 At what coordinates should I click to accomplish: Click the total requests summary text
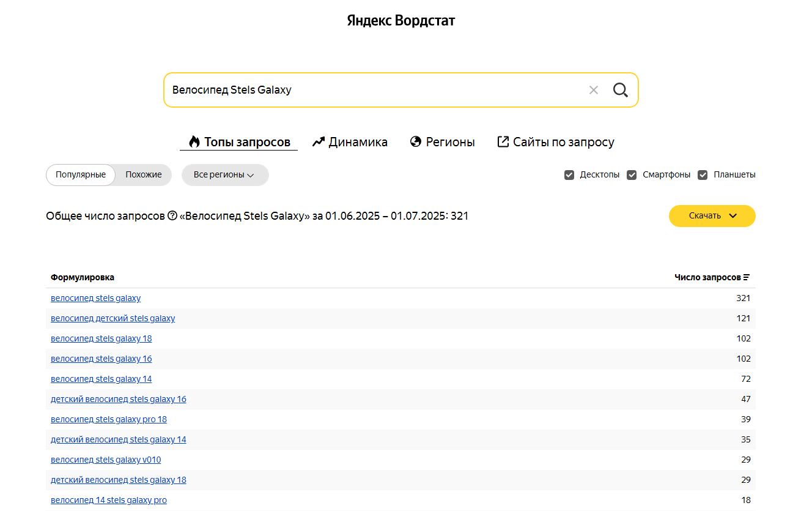coord(257,216)
